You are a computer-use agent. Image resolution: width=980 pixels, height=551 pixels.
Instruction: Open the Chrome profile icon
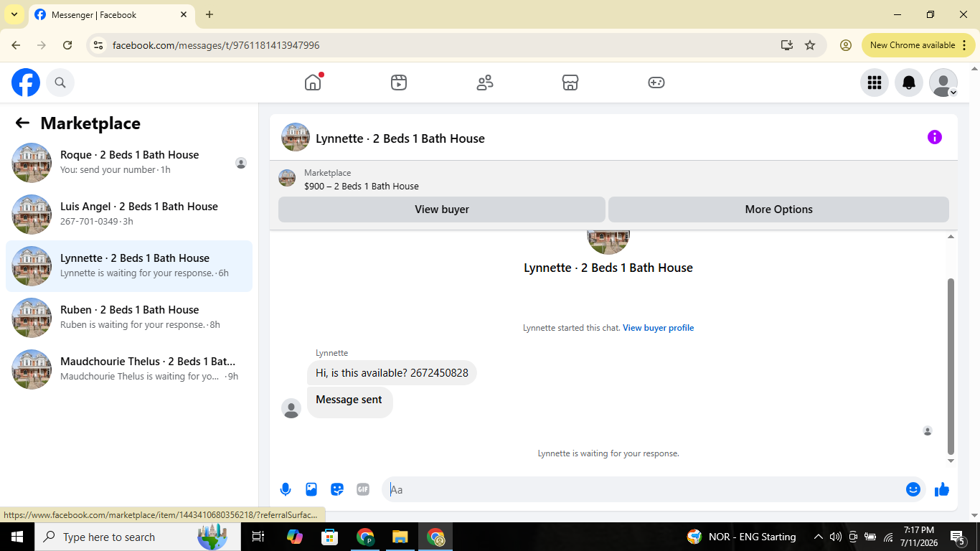point(846,45)
